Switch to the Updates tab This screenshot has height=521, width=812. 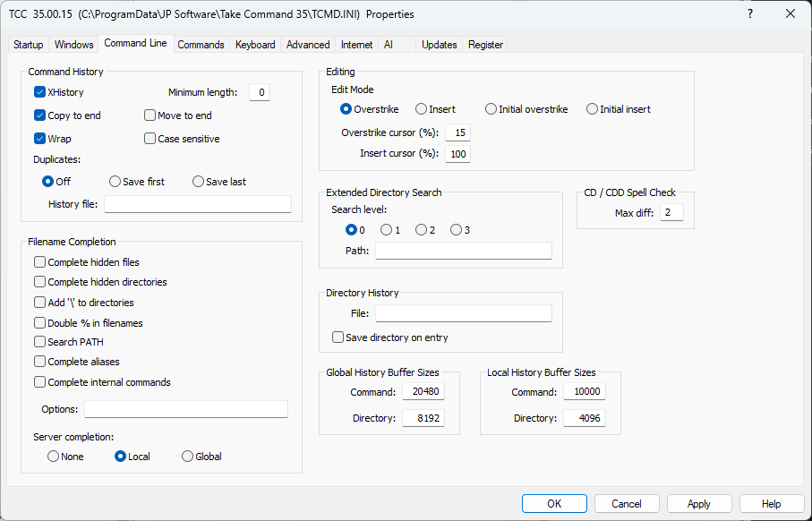[440, 45]
